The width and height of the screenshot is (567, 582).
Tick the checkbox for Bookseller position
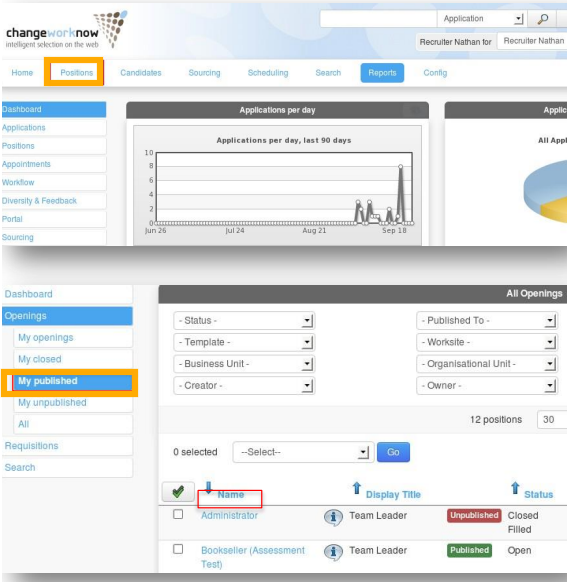pos(178,549)
